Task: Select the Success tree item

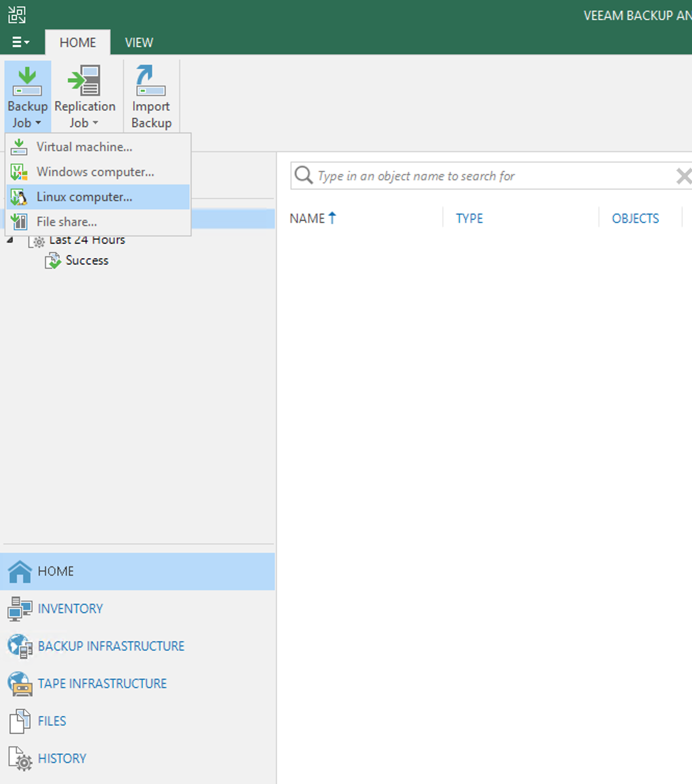Action: 87,260
